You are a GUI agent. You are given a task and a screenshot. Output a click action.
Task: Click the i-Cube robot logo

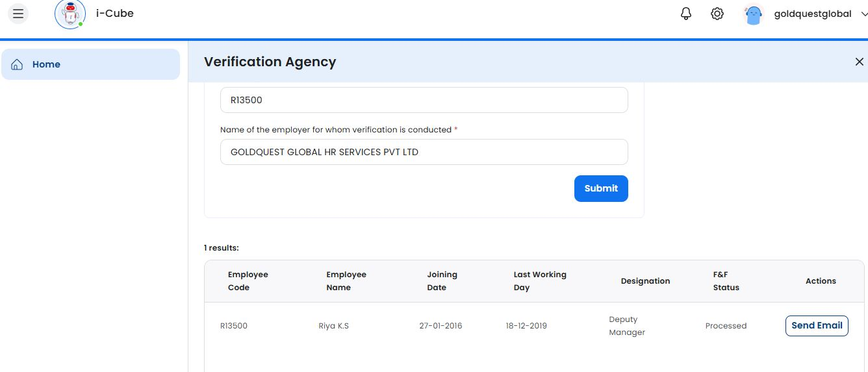pyautogui.click(x=70, y=14)
